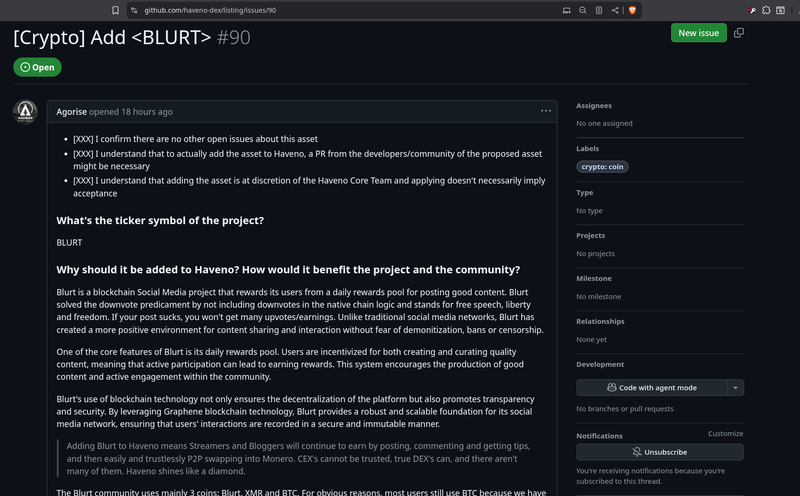Open the issue actions three-dot menu

[546, 111]
